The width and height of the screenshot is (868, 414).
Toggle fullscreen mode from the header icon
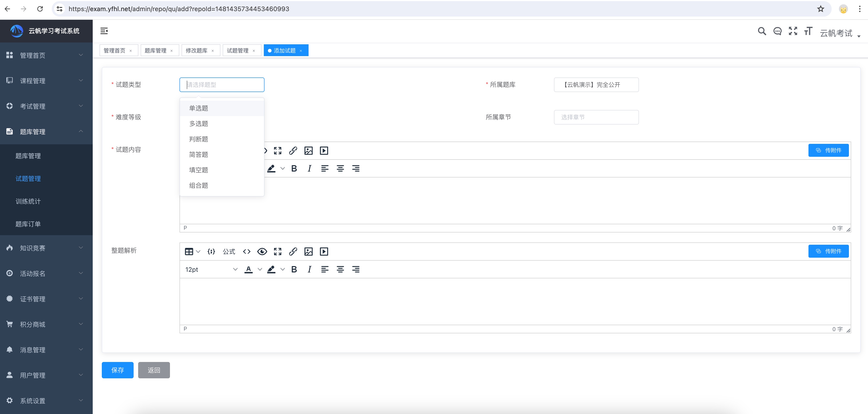point(793,31)
